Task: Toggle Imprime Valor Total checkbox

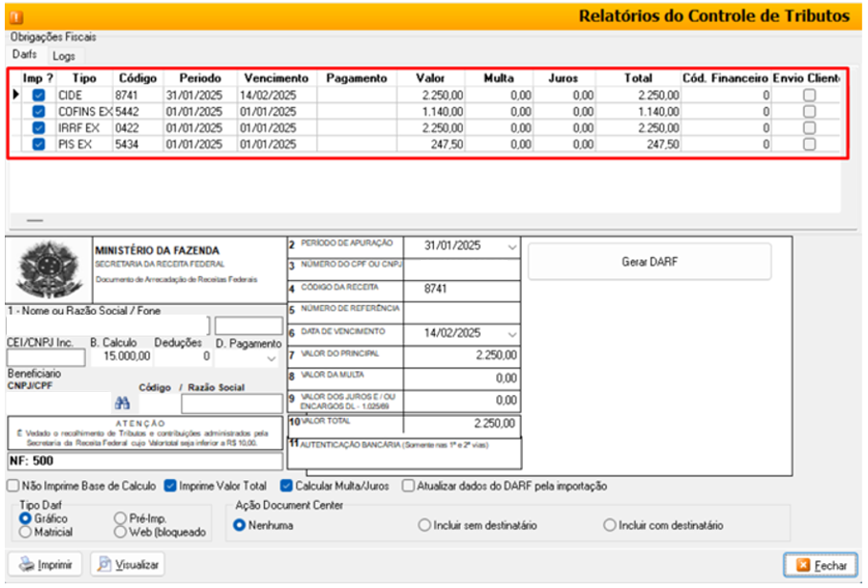Action: click(x=170, y=486)
